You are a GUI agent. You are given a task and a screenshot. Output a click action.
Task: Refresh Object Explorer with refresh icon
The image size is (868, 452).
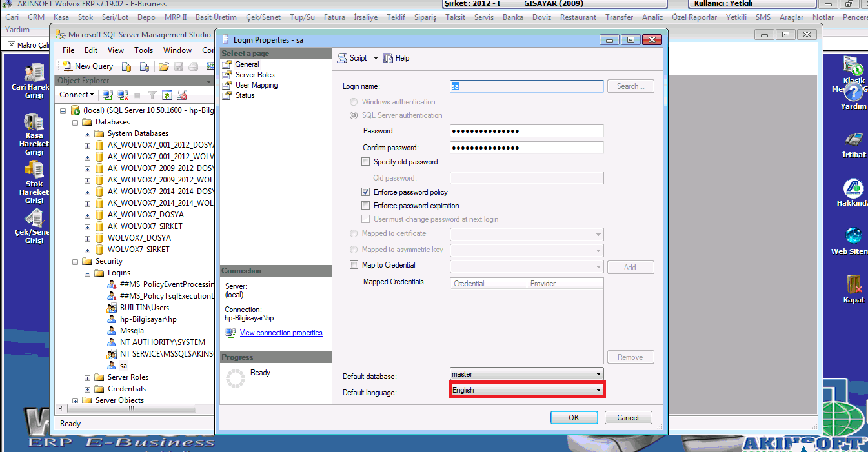click(167, 95)
